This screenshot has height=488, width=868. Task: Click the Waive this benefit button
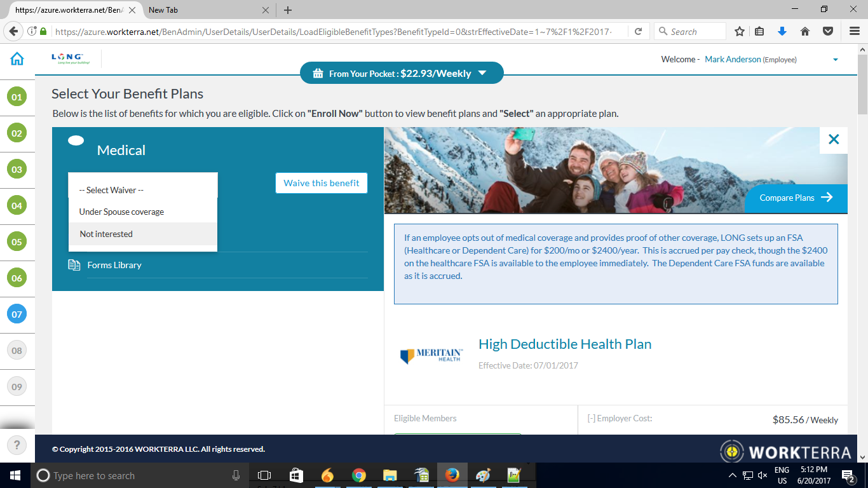click(321, 183)
